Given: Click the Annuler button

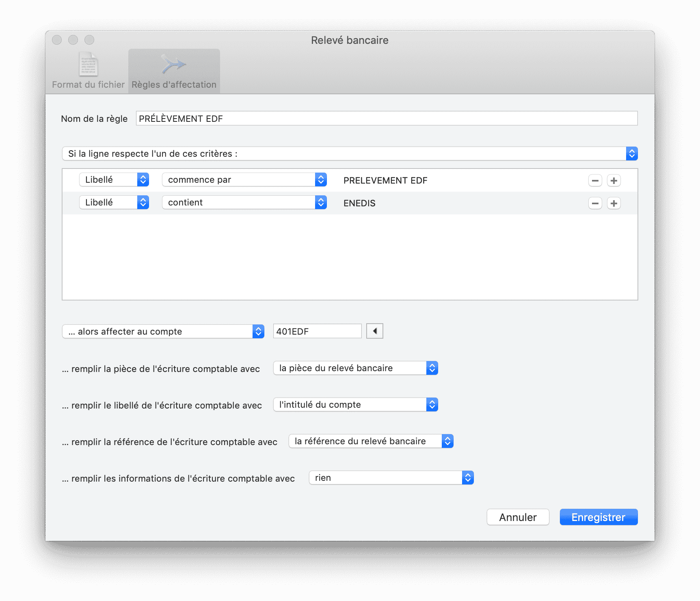Looking at the screenshot, I should tap(518, 517).
